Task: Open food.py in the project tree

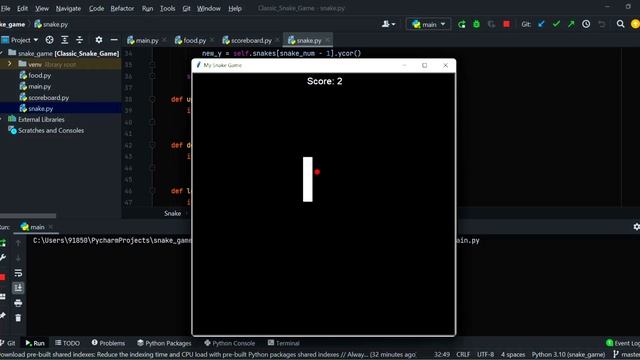Action: tap(35, 76)
